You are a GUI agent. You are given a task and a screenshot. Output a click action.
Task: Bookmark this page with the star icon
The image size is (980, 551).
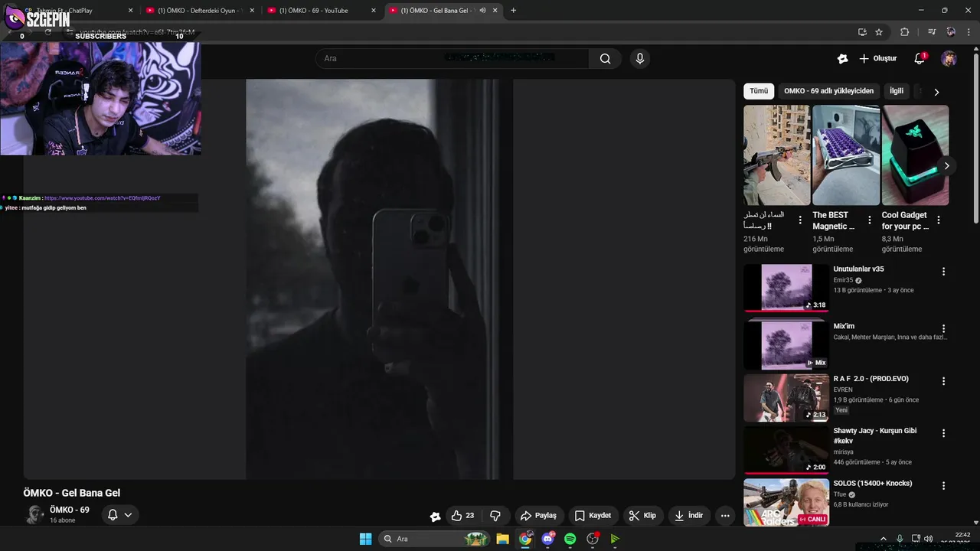[x=879, y=32]
